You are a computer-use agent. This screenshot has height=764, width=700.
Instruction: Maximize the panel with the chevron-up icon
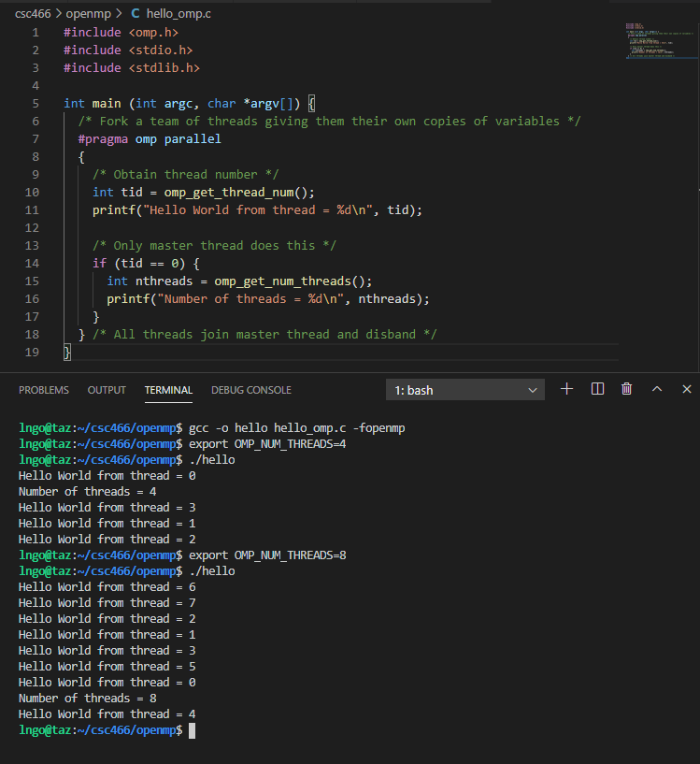tap(656, 388)
